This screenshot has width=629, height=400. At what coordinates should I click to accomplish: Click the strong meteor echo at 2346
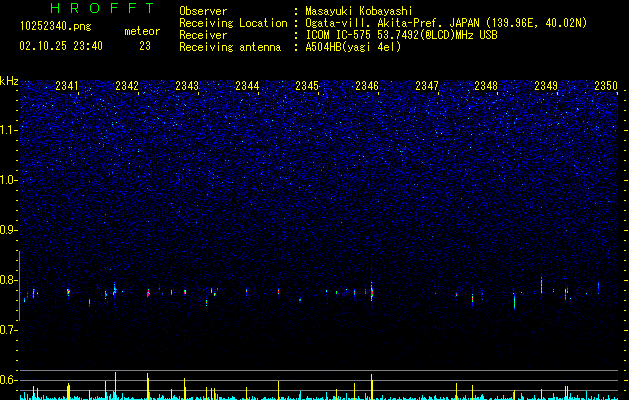click(372, 292)
